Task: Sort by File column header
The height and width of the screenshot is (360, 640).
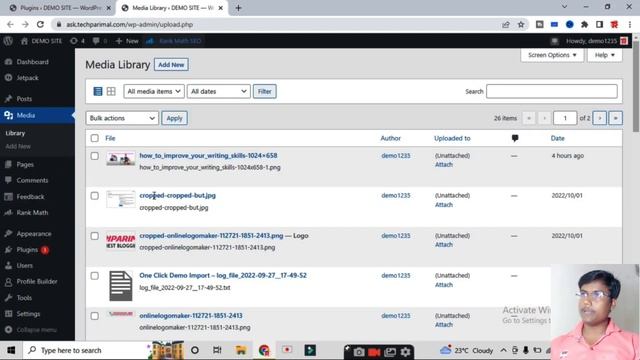Action: pyautogui.click(x=110, y=138)
